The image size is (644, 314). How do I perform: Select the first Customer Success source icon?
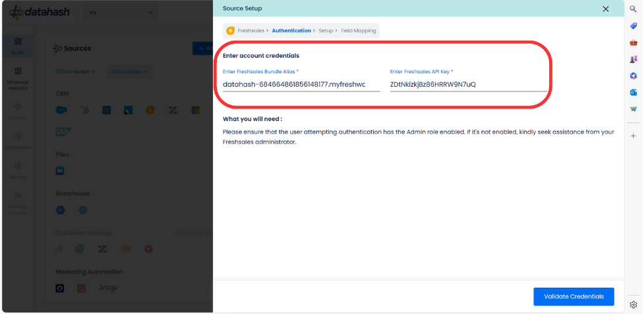[59, 249]
